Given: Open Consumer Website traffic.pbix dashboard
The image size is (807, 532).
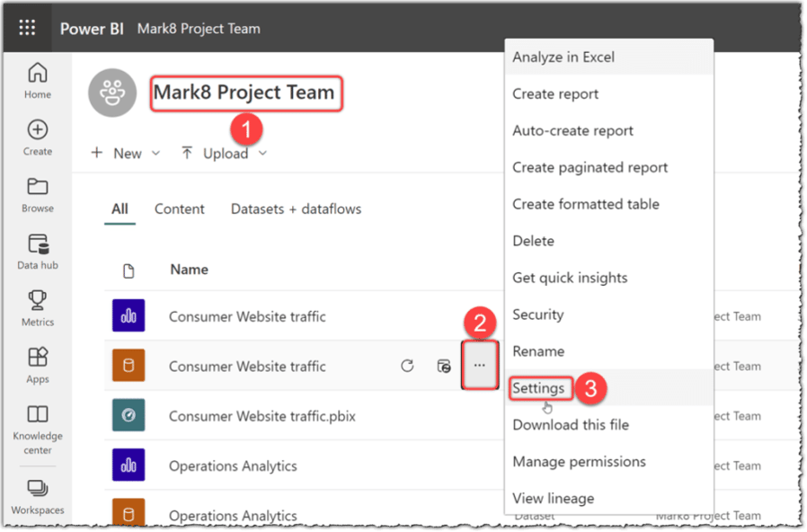Looking at the screenshot, I should point(262,416).
